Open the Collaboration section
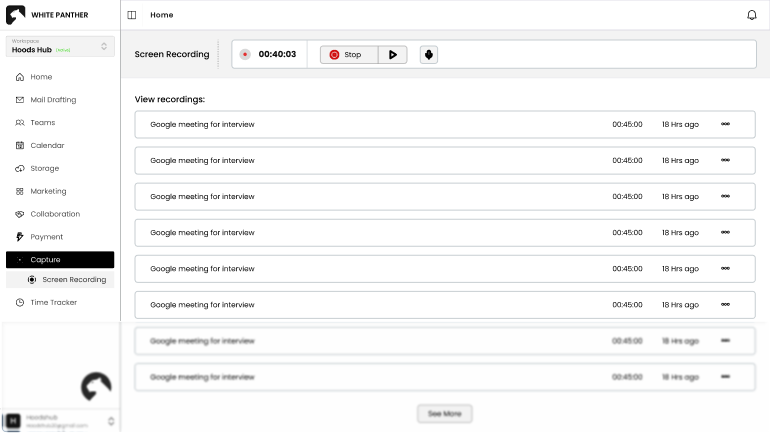 pyautogui.click(x=54, y=214)
